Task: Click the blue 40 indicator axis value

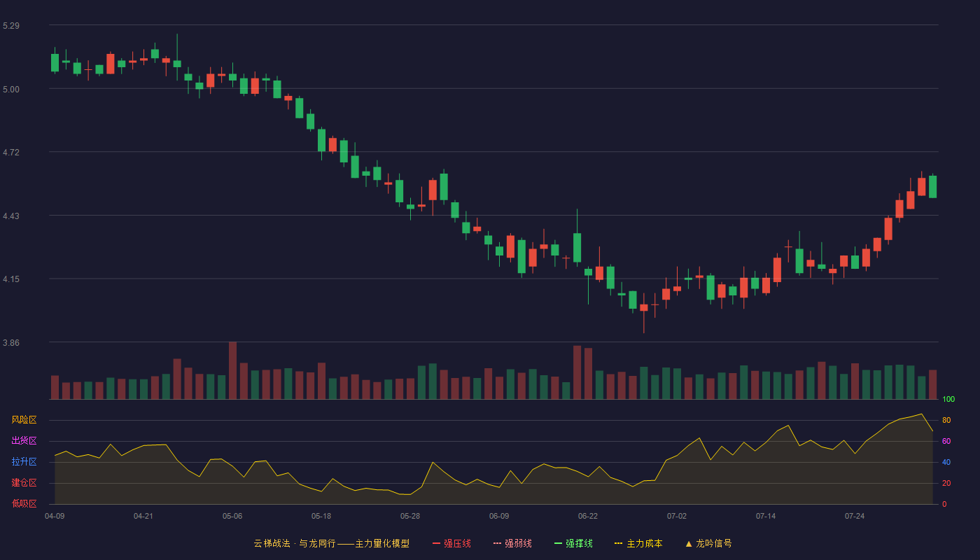Action: (x=946, y=462)
